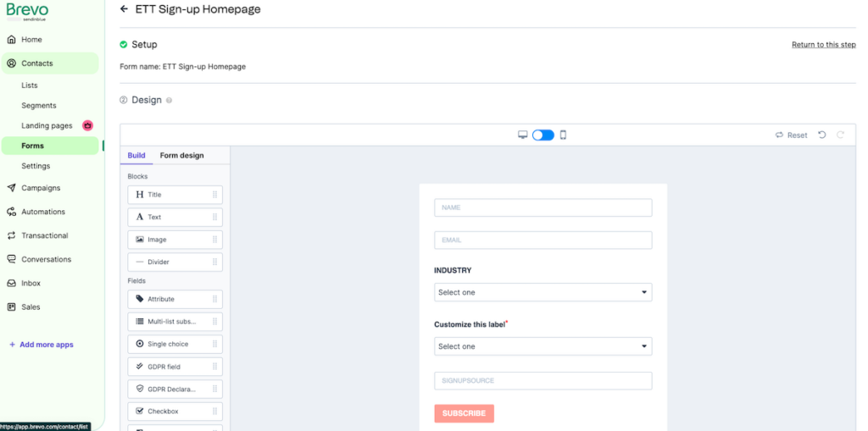868x431 pixels.
Task: Open the Customize this label dropdown
Action: 542,346
